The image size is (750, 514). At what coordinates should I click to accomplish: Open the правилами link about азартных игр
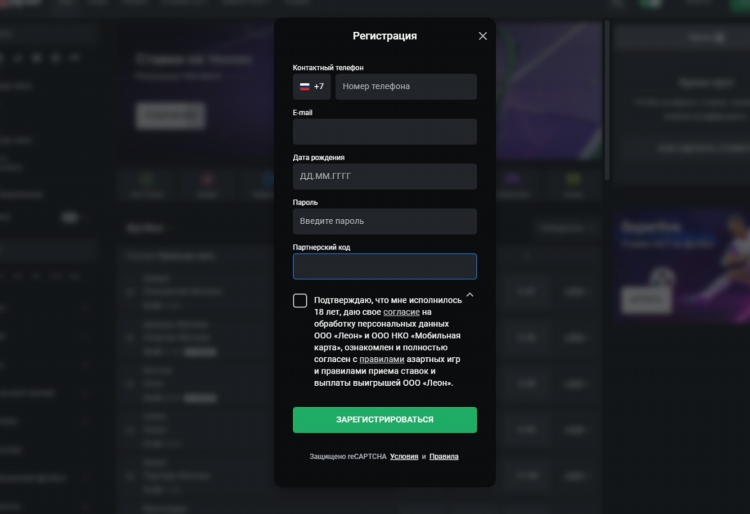click(382, 360)
